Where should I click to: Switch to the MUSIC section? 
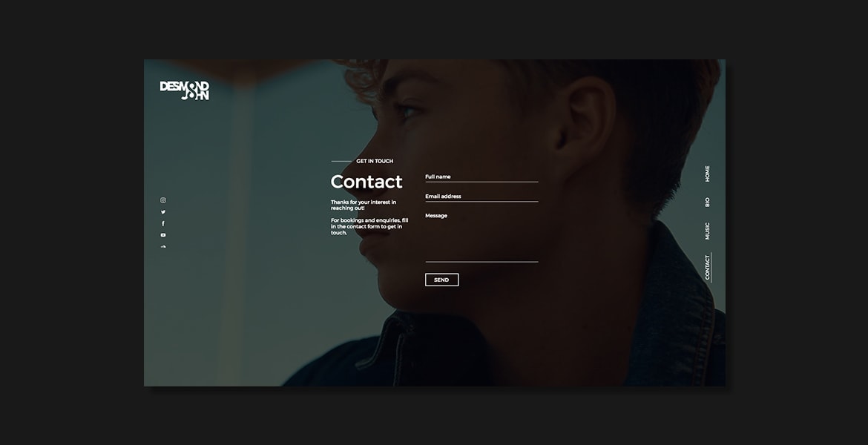point(707,231)
